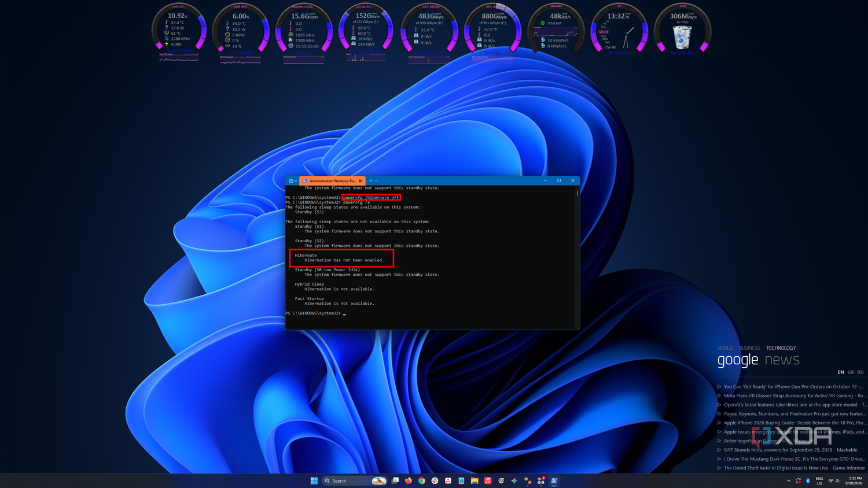This screenshot has height=488, width=868.
Task: Switch news widget to the Business tab
Action: tap(749, 348)
